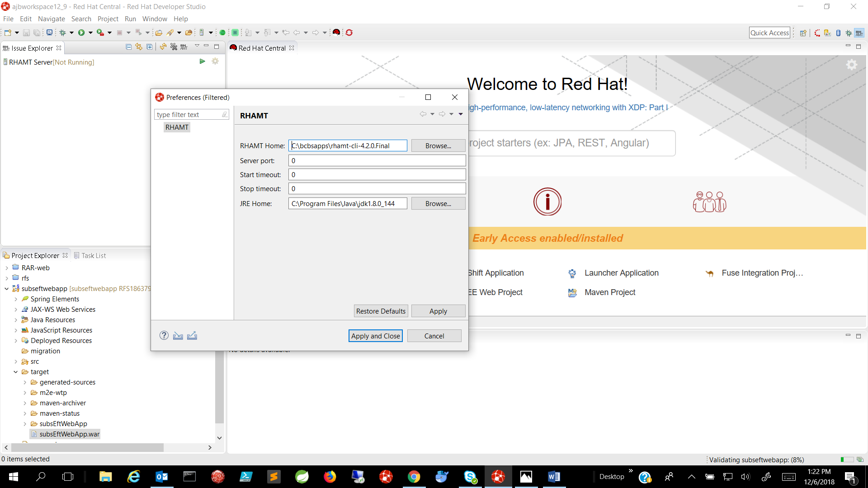Switch to the Task List tab

94,255
